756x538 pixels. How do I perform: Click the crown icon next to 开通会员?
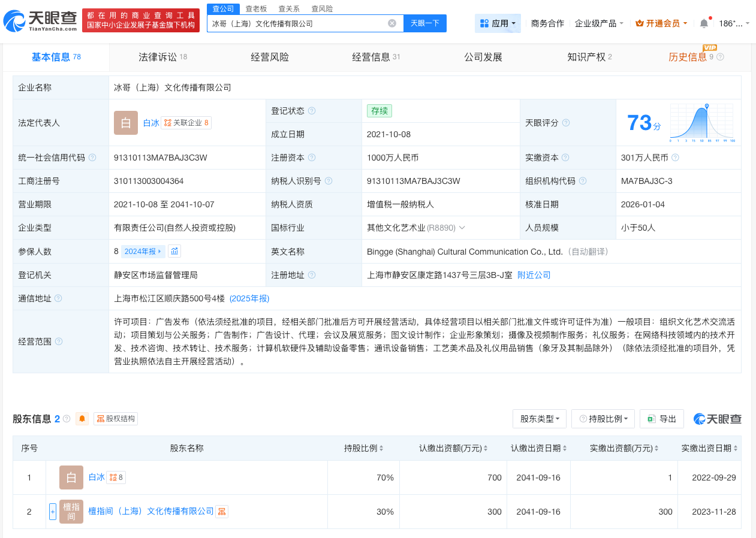coord(640,23)
